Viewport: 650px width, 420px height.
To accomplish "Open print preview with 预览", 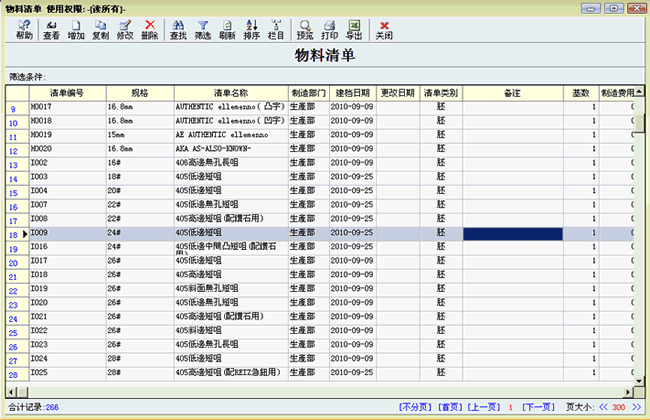I will pos(305,30).
